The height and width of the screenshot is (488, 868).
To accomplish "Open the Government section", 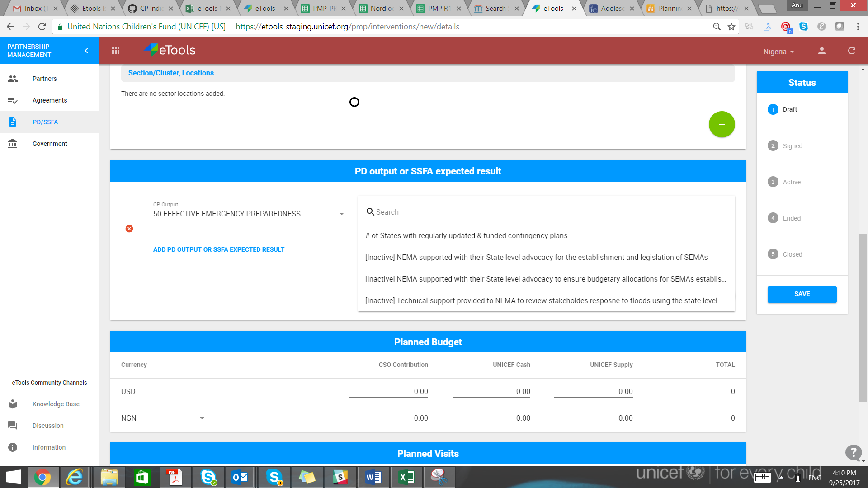I will point(50,143).
